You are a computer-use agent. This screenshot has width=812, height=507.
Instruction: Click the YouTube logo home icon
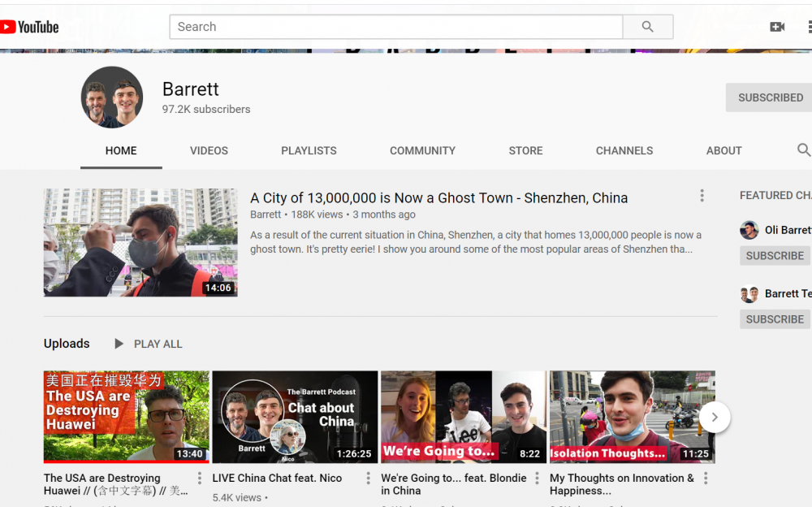(29, 27)
